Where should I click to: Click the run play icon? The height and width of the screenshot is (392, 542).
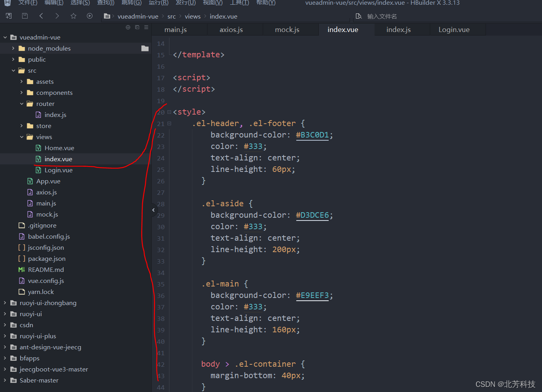[x=90, y=16]
